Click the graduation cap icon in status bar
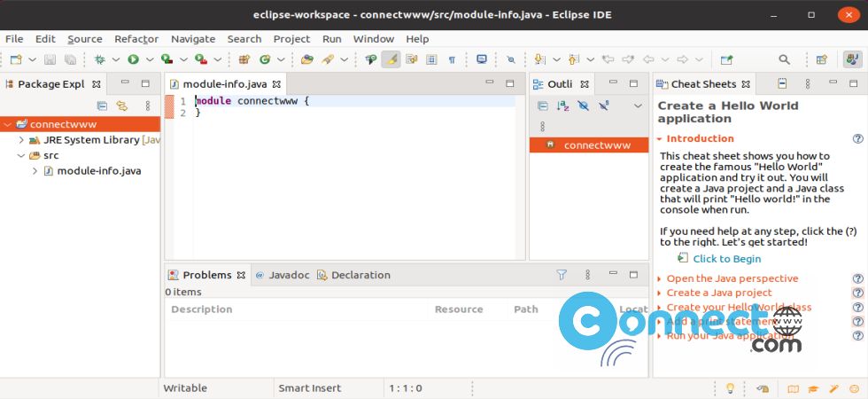868x399 pixels. coord(813,388)
